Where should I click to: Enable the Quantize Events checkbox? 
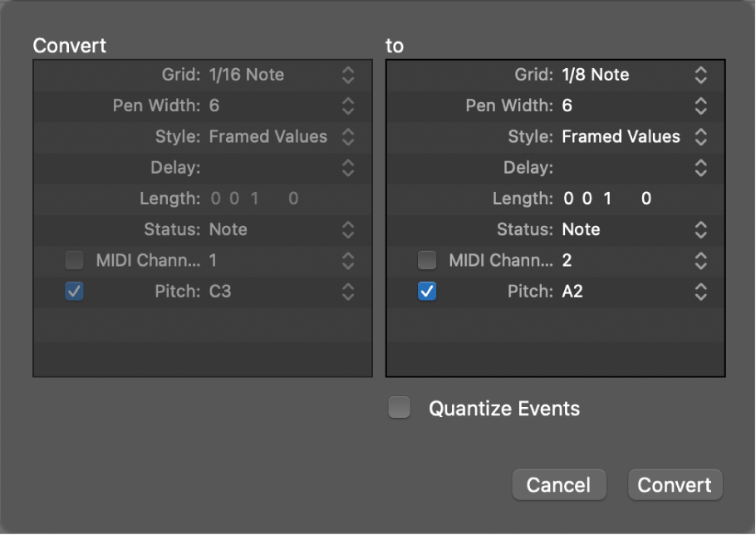[x=400, y=407]
